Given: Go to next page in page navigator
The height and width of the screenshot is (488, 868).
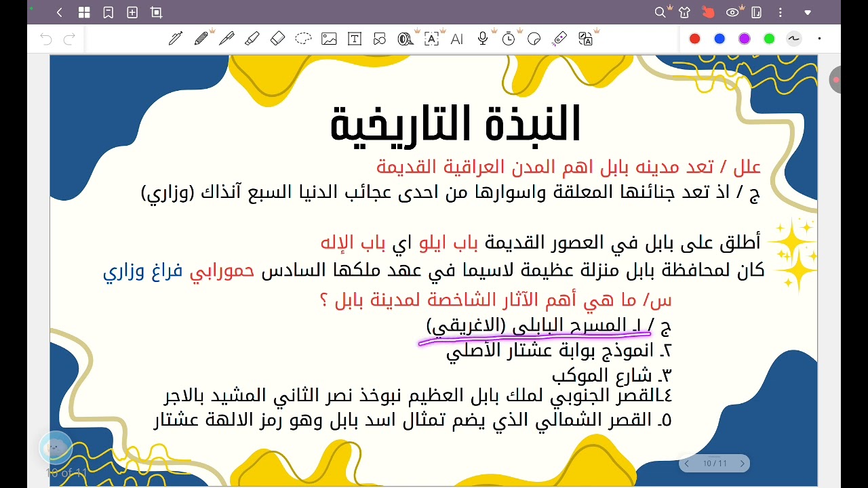Looking at the screenshot, I should (742, 464).
